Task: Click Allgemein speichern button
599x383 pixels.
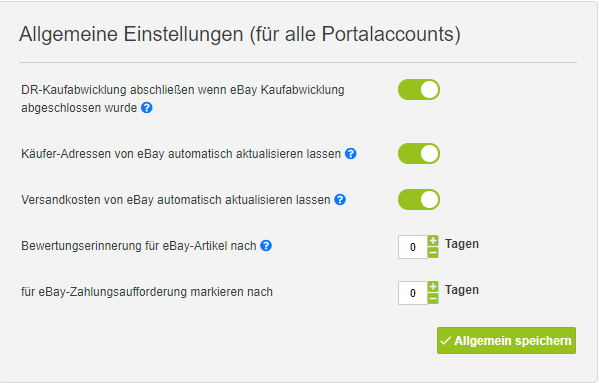Action: 506,341
